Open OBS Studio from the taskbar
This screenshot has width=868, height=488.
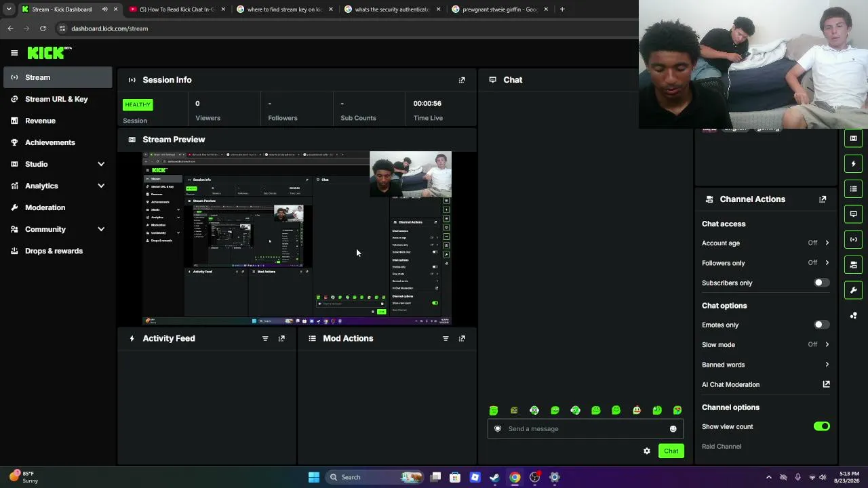tap(534, 477)
